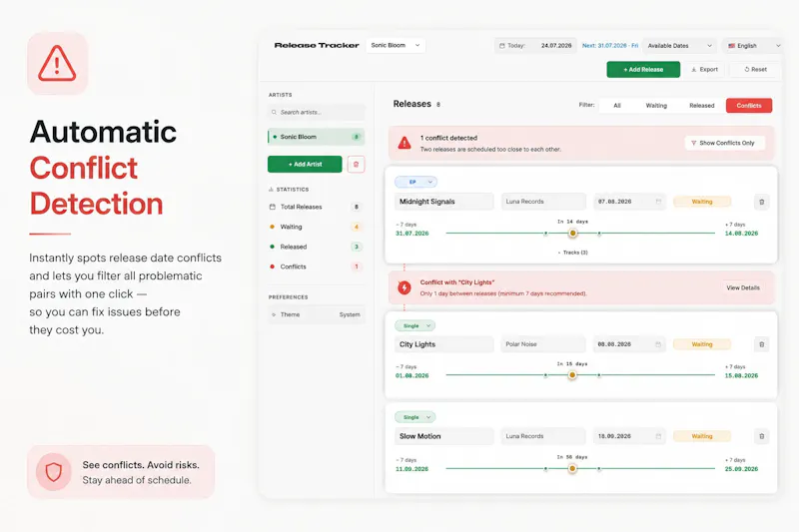The image size is (799, 532).
Task: Click the Add Release button
Action: pos(643,69)
